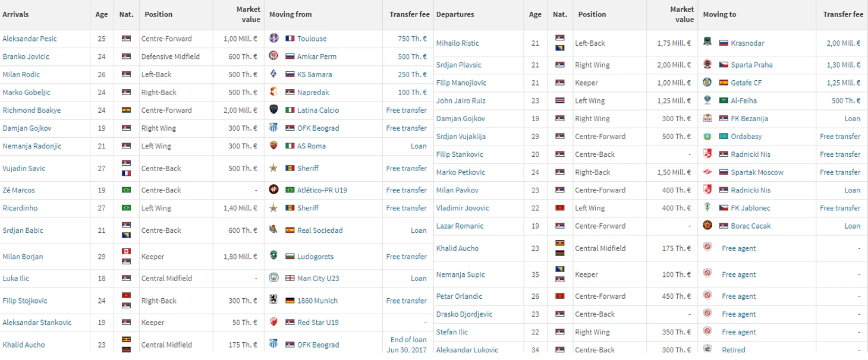Open Luka Ilic's player link
868x360 pixels.
pos(16,278)
